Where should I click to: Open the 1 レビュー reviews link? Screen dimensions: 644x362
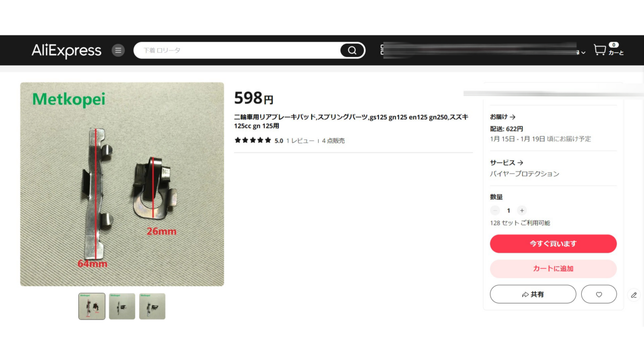click(x=300, y=141)
